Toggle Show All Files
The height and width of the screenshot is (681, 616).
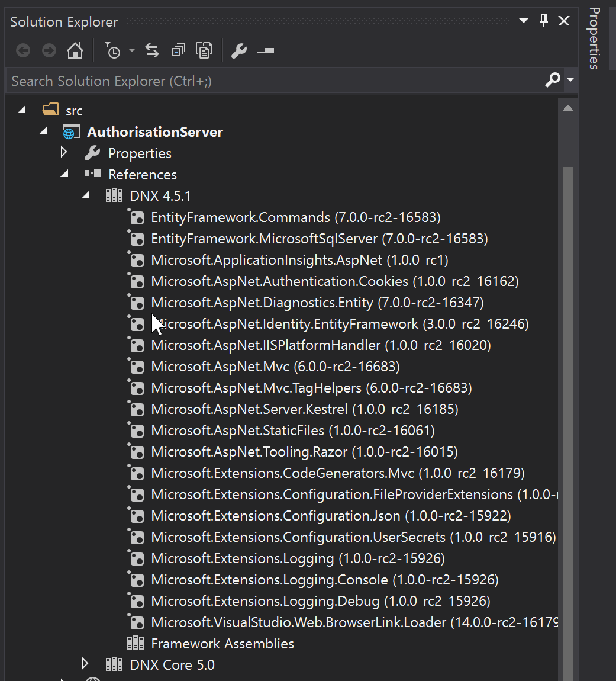point(204,51)
